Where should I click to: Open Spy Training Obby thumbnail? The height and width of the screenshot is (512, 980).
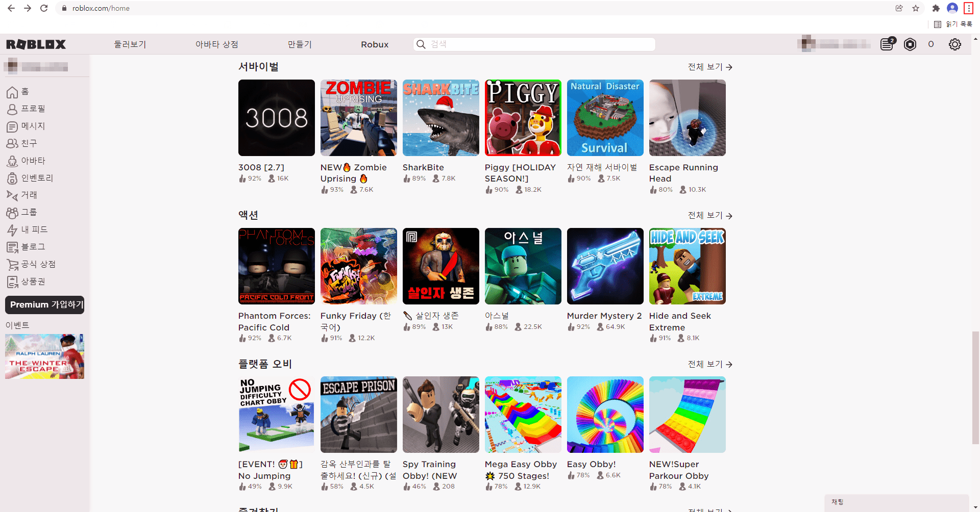[x=441, y=415]
